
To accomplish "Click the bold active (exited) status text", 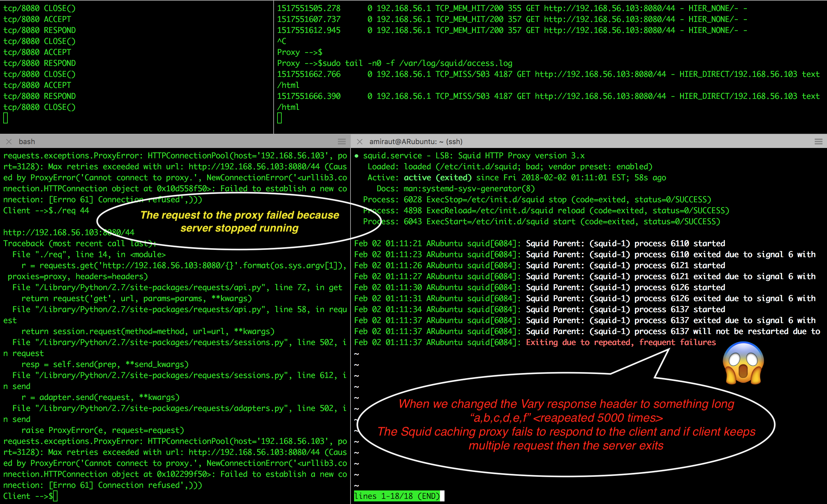I will pos(437,177).
